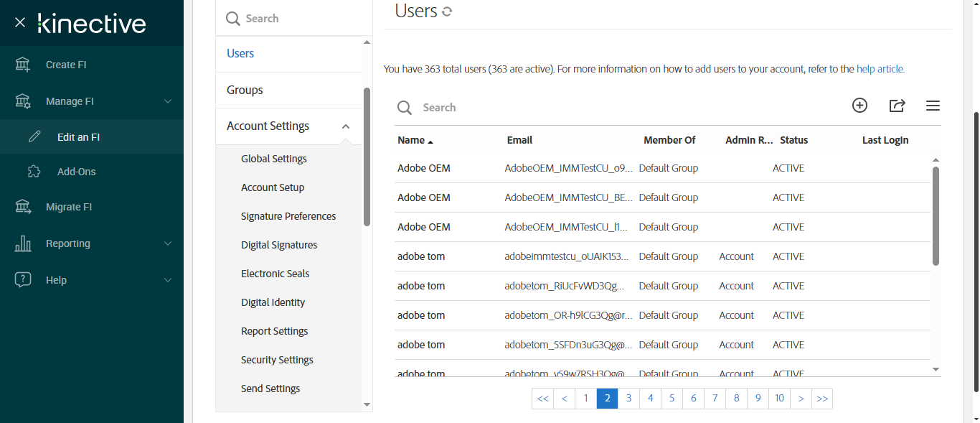Click the Migrate FI icon
This screenshot has height=423, width=980.
(23, 207)
